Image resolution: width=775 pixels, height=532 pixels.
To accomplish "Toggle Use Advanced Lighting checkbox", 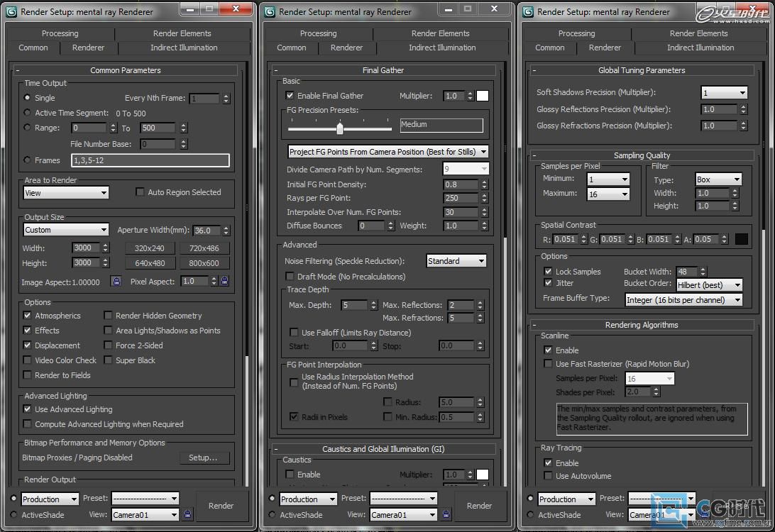I will (x=27, y=409).
